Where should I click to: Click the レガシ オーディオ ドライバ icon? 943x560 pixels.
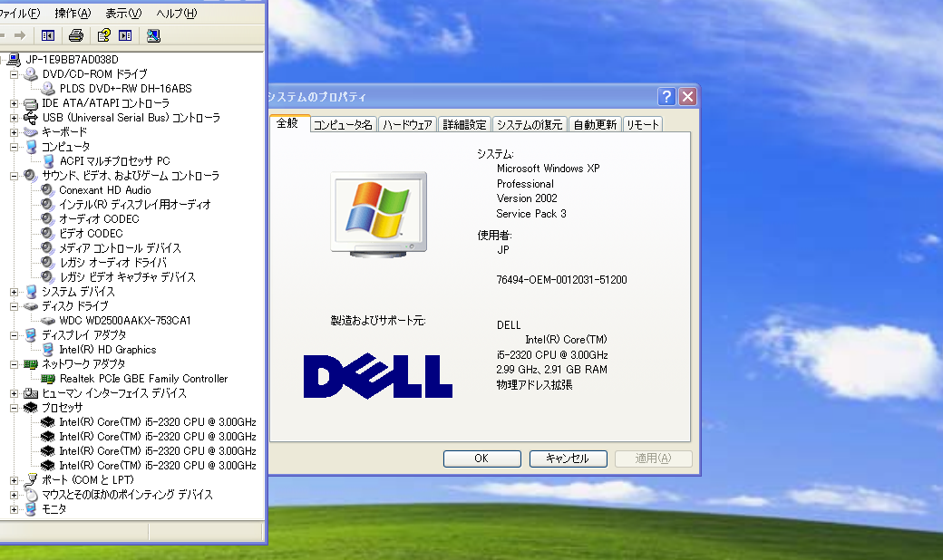47,262
